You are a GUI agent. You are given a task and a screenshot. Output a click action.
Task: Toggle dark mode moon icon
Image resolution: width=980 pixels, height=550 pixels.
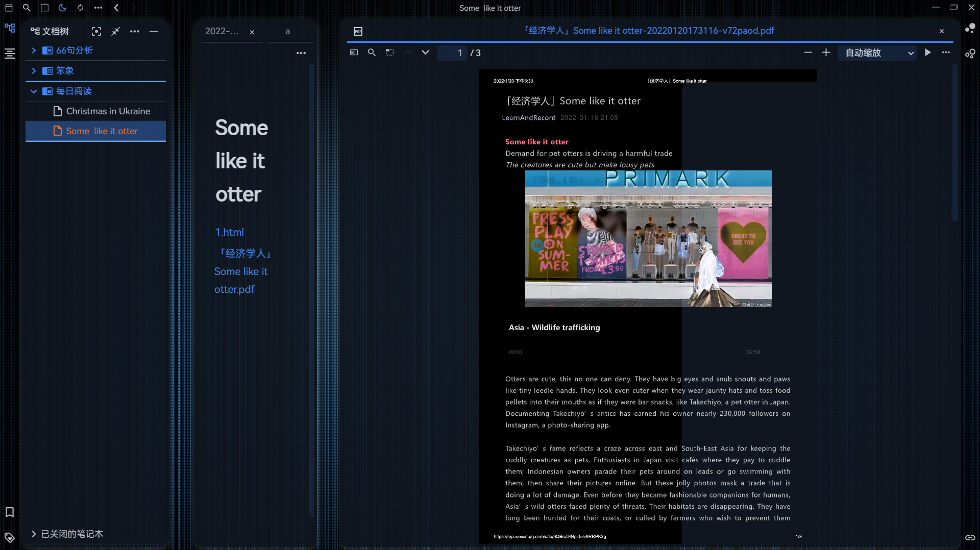pyautogui.click(x=62, y=8)
